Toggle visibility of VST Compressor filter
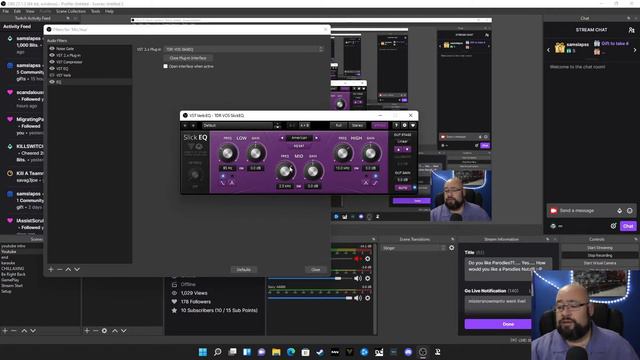 52,62
